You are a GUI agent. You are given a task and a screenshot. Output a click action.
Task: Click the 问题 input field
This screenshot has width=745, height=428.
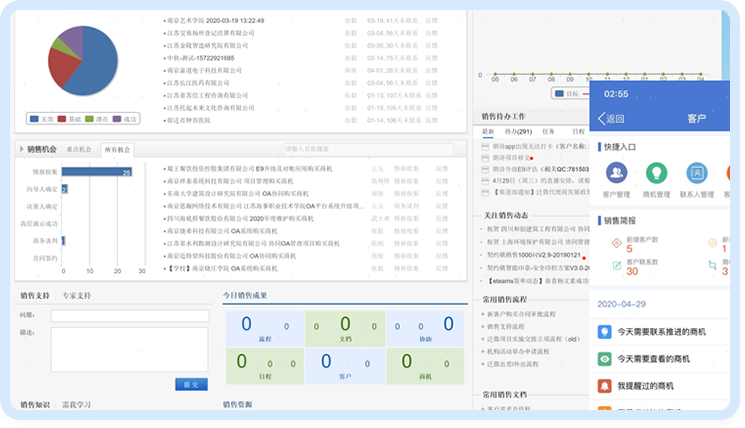tap(129, 315)
